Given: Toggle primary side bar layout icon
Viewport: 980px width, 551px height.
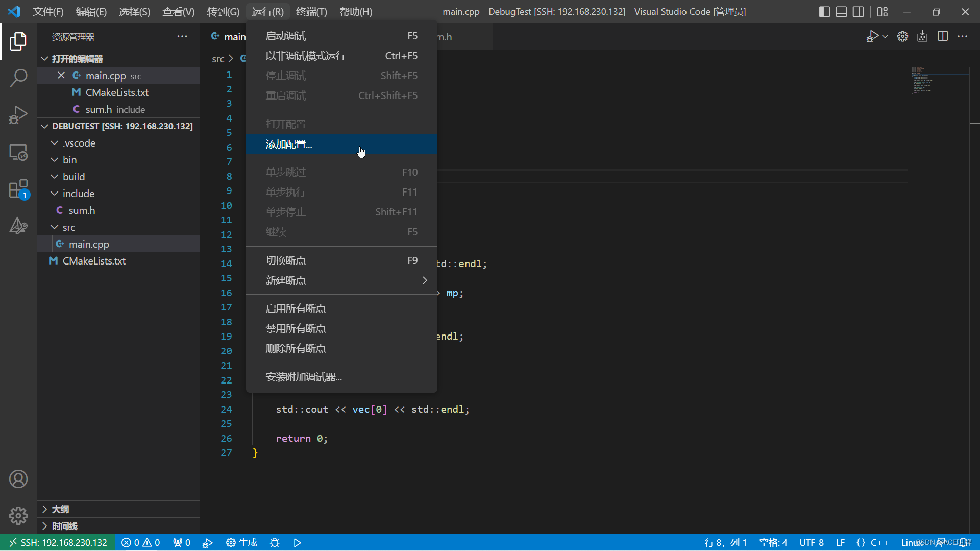Looking at the screenshot, I should [824, 12].
